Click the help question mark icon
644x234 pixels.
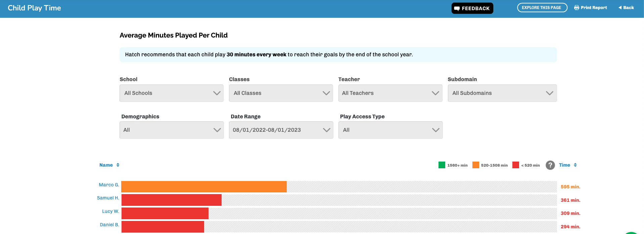[x=550, y=165]
